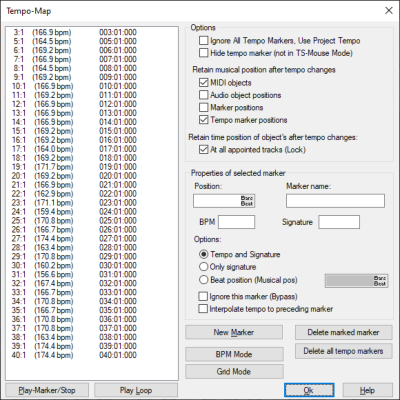
Task: Click the Marker name text field
Action: click(335, 201)
